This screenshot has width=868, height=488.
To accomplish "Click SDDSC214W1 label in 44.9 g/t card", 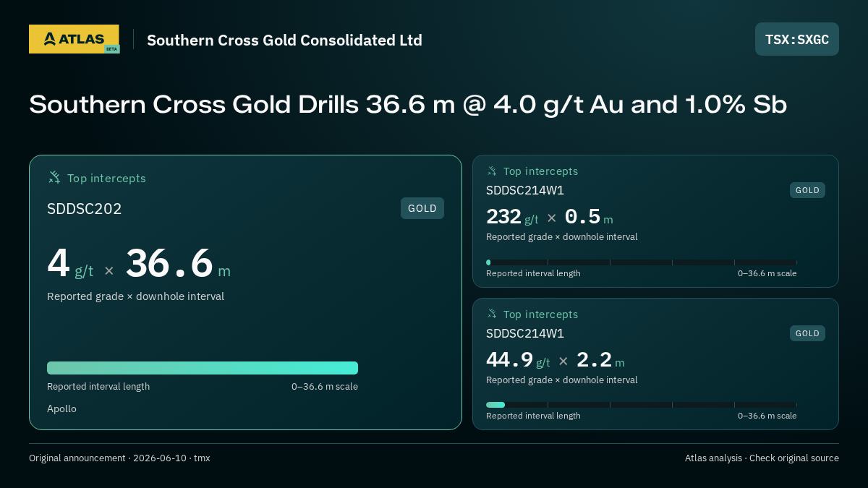I will (x=525, y=333).
